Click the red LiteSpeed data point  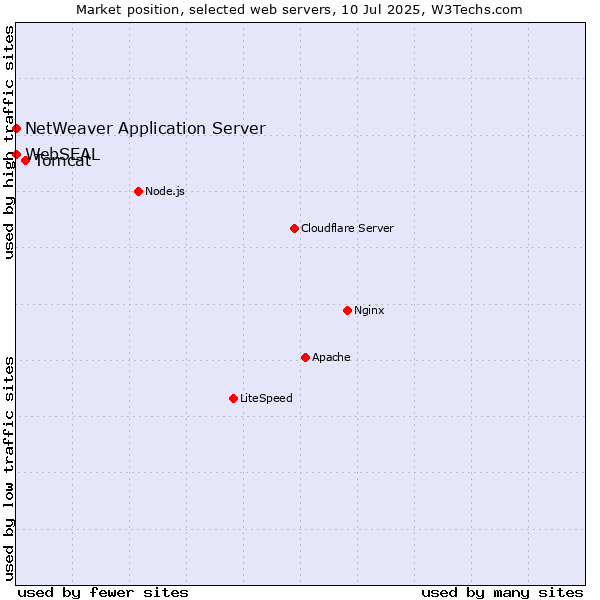234,399
